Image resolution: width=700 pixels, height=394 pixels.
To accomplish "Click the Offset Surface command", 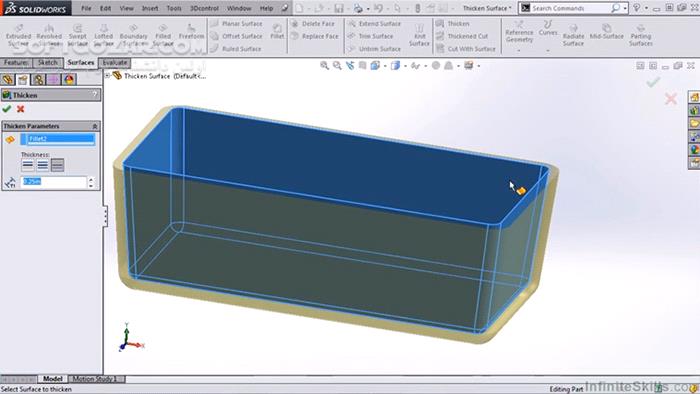I will [x=237, y=36].
